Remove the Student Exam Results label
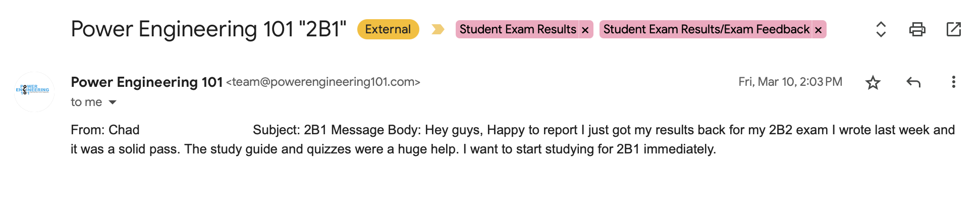This screenshot has height=212, width=980. [585, 30]
